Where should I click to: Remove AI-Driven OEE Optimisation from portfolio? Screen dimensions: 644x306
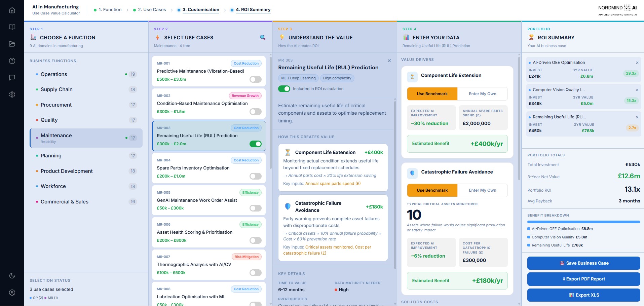click(x=637, y=63)
